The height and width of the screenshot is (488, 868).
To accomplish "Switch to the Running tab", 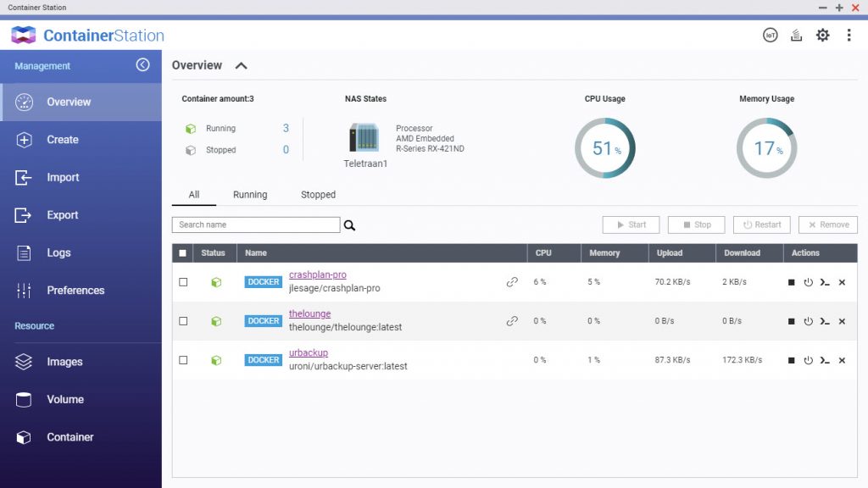I will coord(250,195).
